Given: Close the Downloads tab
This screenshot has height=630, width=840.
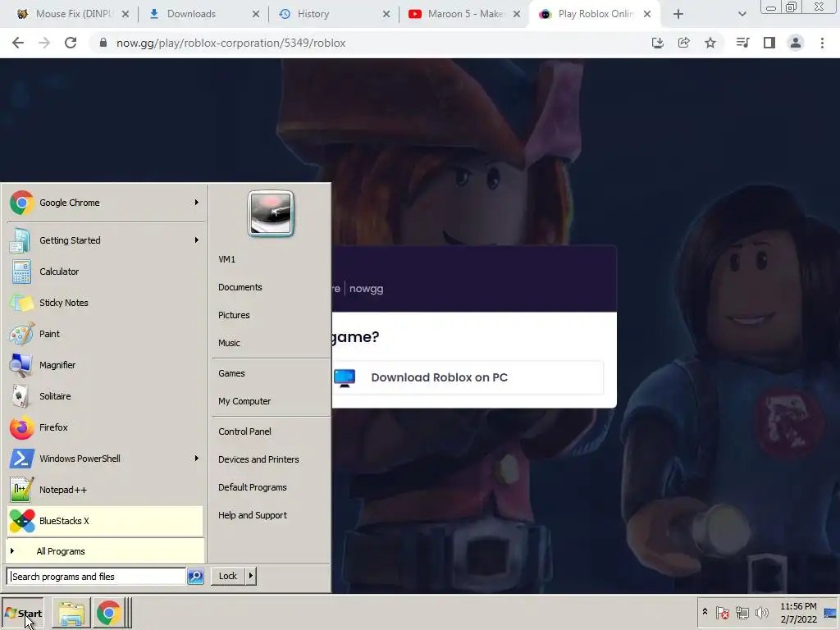Looking at the screenshot, I should point(256,15).
